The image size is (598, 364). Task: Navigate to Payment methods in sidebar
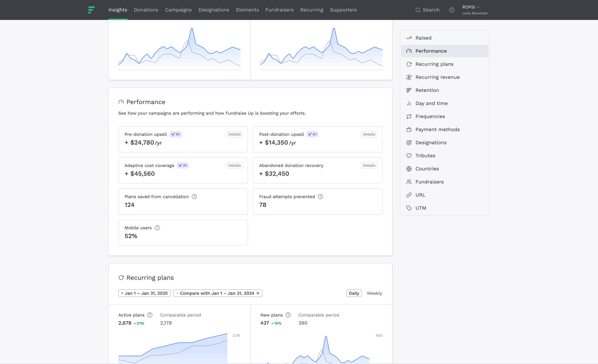437,130
